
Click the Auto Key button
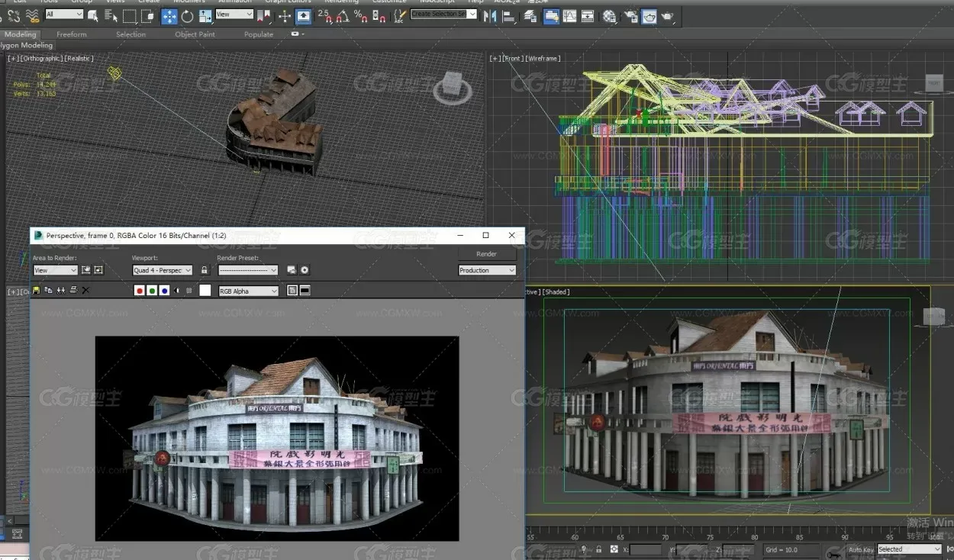pyautogui.click(x=861, y=549)
